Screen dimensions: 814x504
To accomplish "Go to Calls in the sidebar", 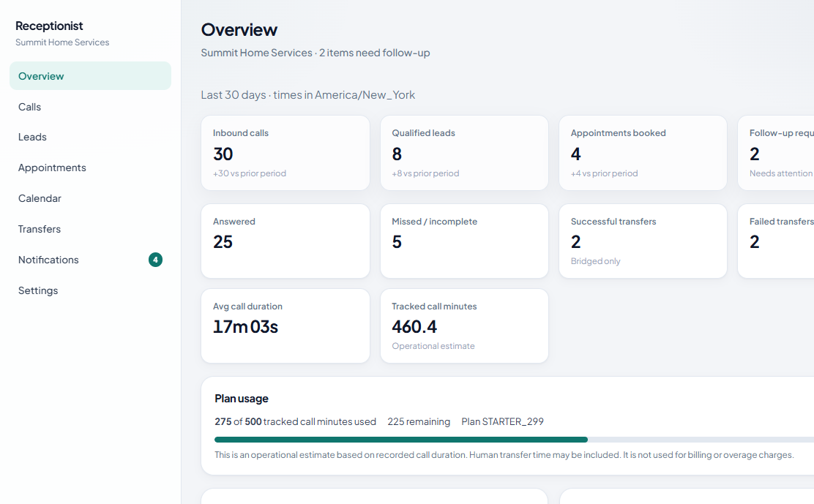I will [90, 107].
